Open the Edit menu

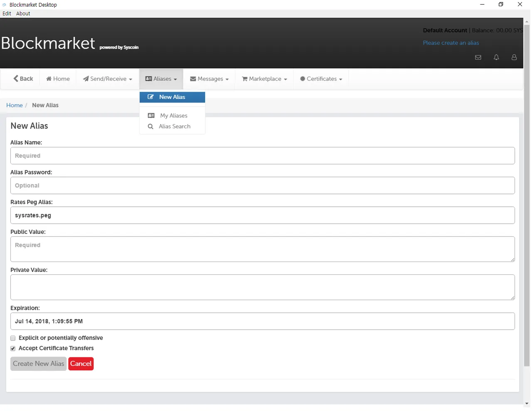point(7,13)
